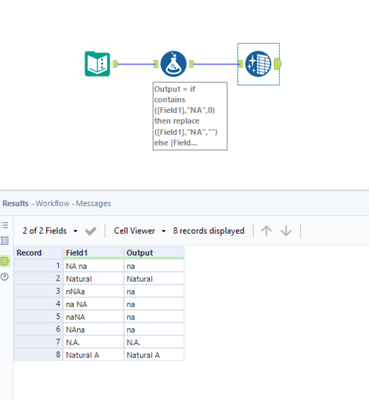The image size is (369, 400).
Task: Click record number 3 row header
Action: pos(38,291)
